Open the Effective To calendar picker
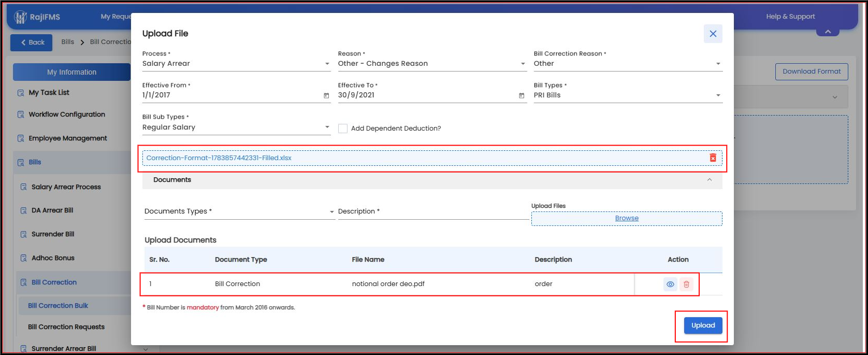The image size is (868, 355). click(x=522, y=95)
